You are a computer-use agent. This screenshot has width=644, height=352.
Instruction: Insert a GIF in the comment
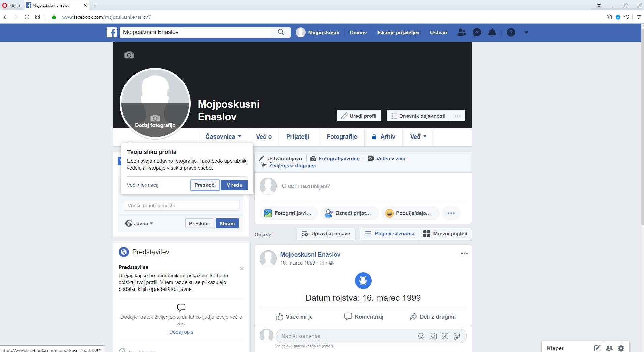coord(445,336)
